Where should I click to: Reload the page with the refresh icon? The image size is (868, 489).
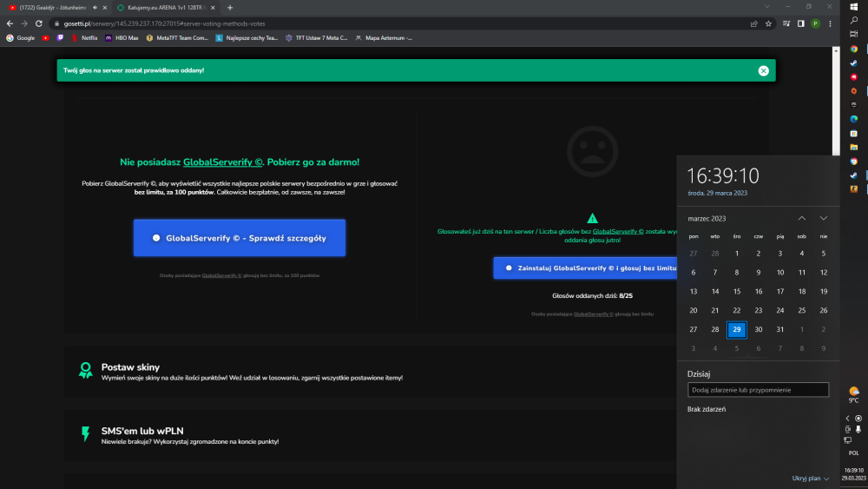[39, 23]
